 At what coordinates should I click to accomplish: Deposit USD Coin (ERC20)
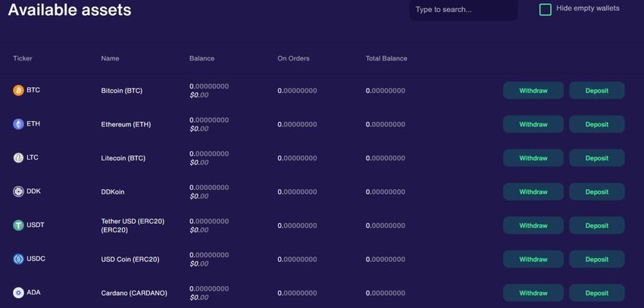[597, 260]
